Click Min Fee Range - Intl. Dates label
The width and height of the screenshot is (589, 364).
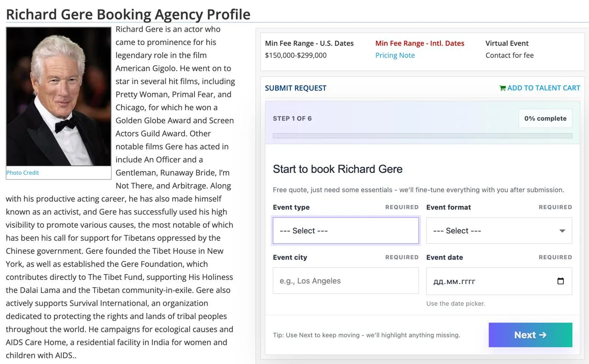pyautogui.click(x=420, y=43)
